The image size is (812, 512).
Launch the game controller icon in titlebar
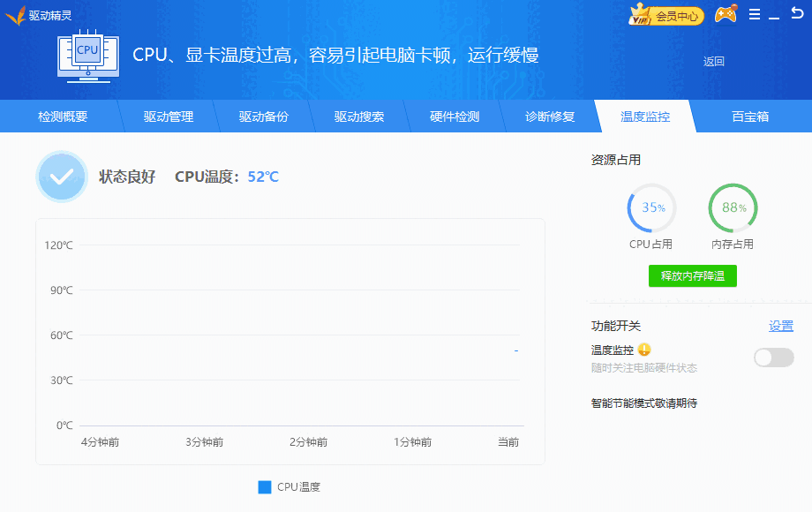click(x=725, y=15)
